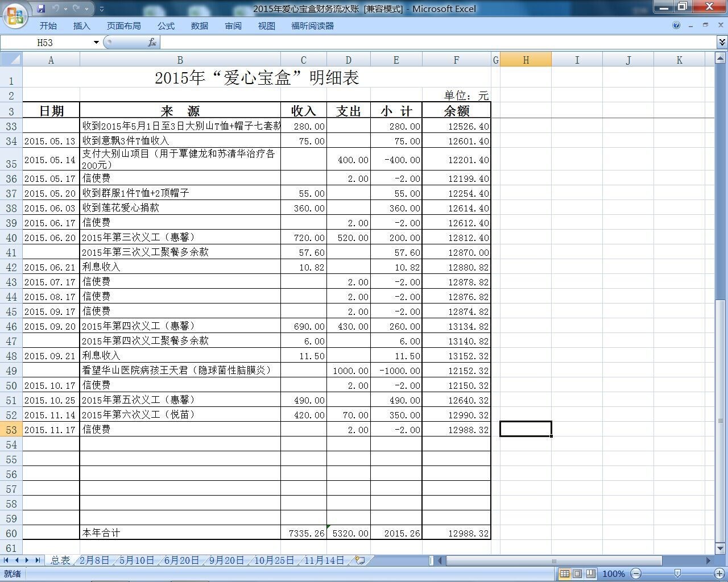
Task: Click the Redo arrow in quick access toolbar
Action: tap(77, 9)
